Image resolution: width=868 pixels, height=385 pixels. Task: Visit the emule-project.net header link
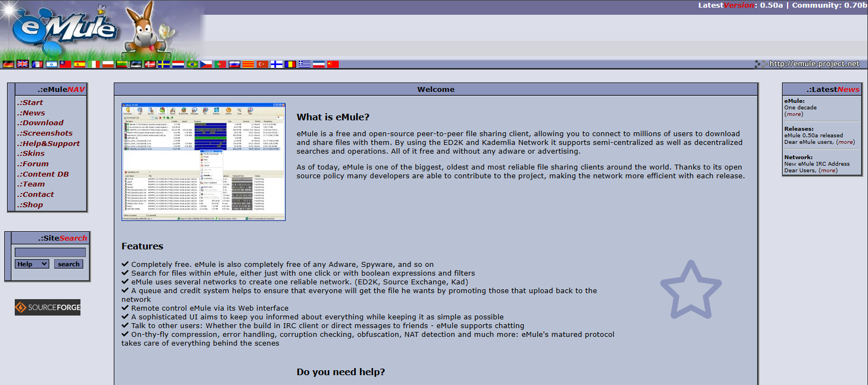[814, 64]
